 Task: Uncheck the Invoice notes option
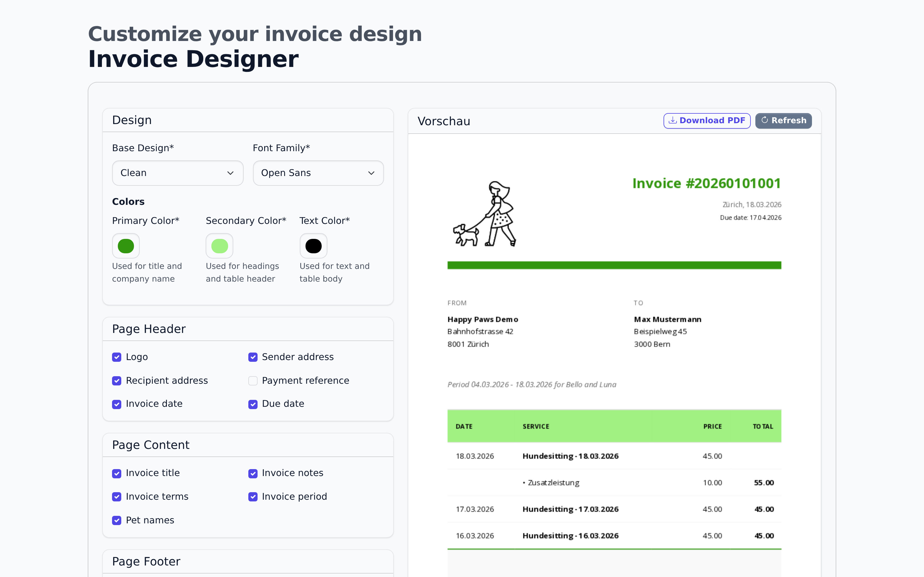point(253,474)
